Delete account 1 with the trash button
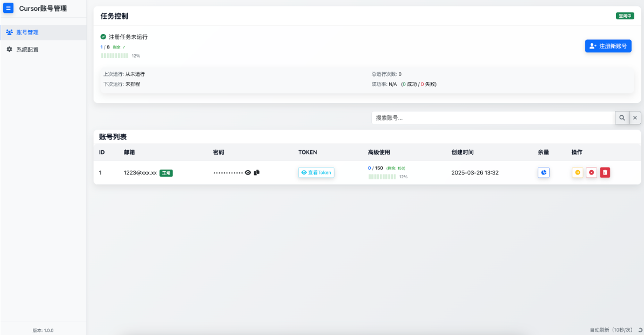The image size is (644, 335). pos(605,172)
